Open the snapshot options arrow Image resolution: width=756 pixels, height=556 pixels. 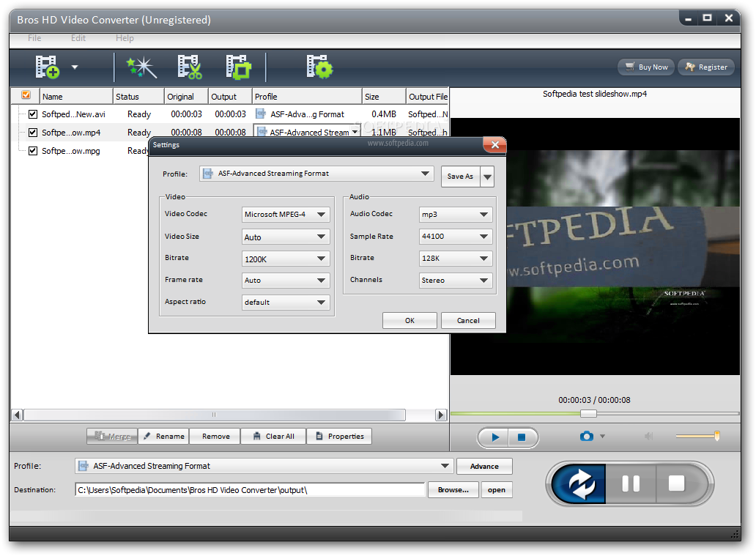click(x=602, y=437)
